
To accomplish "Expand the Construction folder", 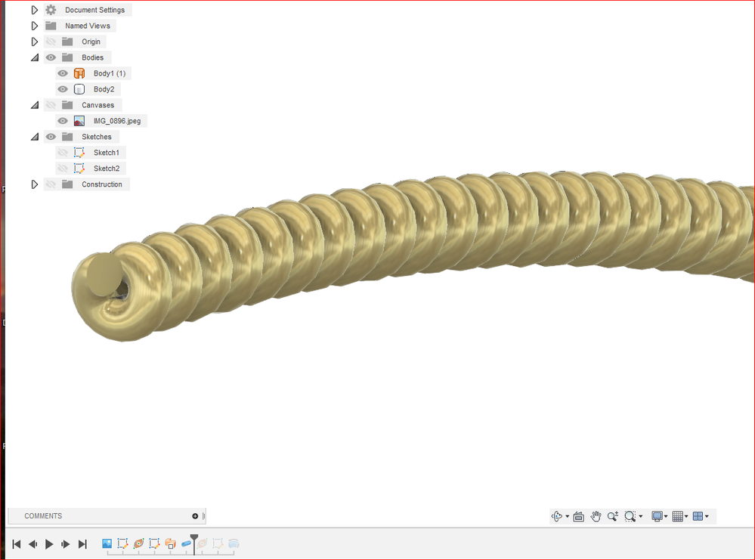I will pos(34,184).
